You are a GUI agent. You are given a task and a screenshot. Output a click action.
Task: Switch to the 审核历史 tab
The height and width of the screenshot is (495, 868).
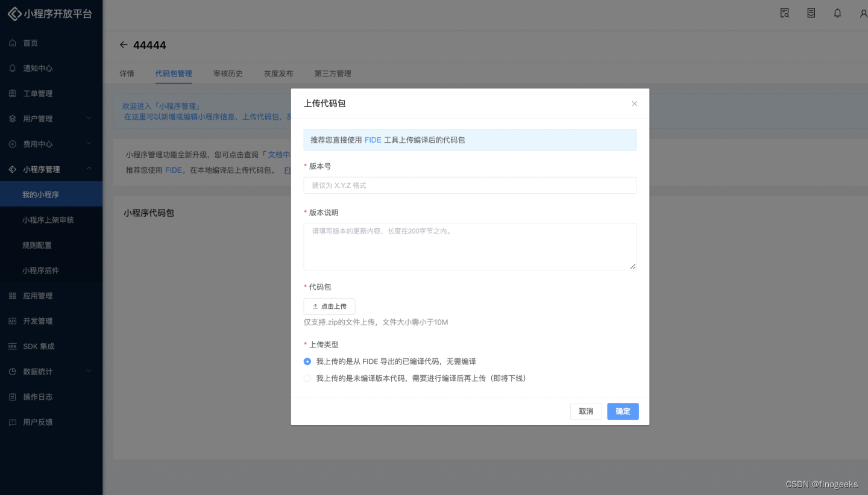(x=228, y=73)
